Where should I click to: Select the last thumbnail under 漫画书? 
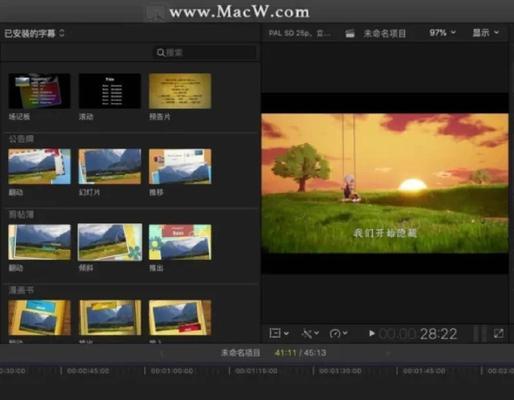coord(180,317)
